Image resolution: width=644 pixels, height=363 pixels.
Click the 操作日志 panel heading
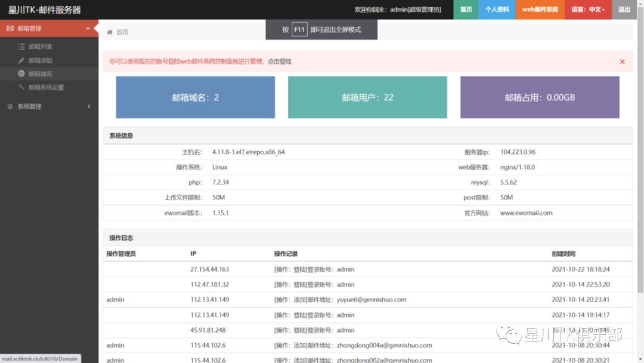pyautogui.click(x=121, y=238)
